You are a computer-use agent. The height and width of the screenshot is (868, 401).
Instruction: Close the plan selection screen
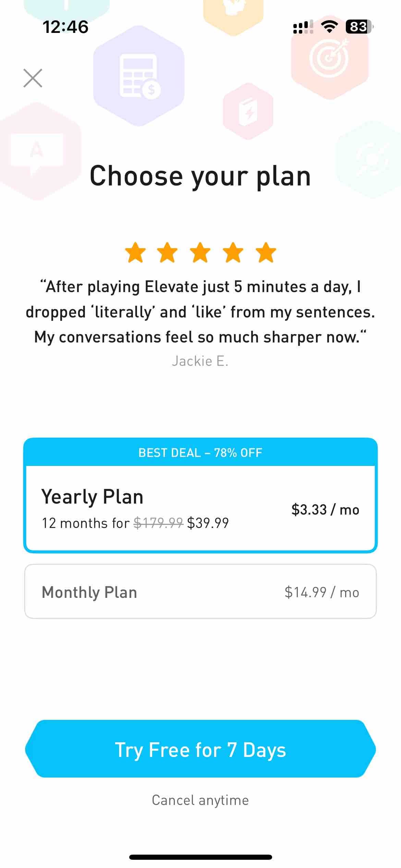pos(33,78)
